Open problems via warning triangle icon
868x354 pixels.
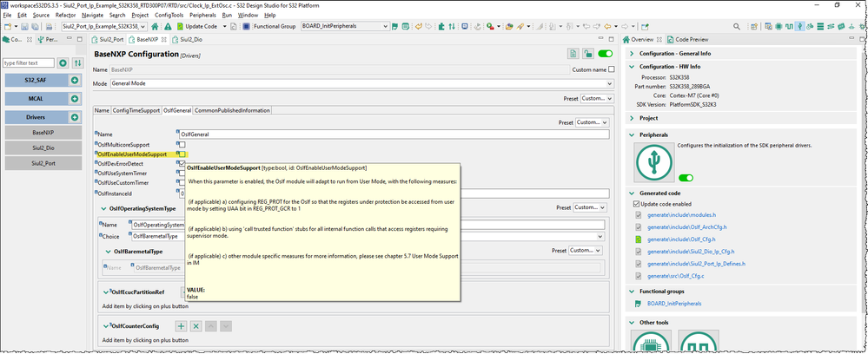pyautogui.click(x=168, y=26)
